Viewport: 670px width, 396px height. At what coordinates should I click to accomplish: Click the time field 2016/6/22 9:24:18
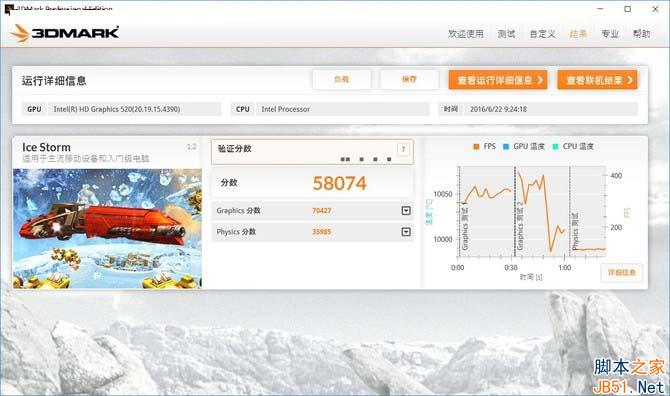click(551, 109)
